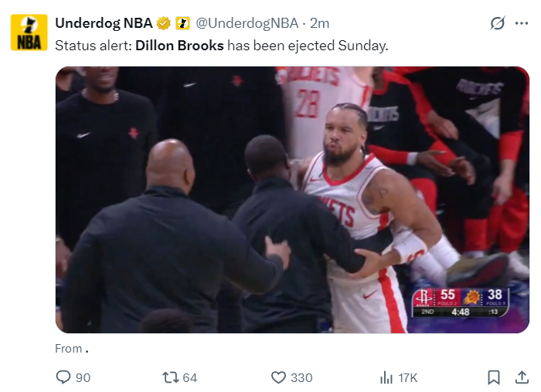Click the 64 reposts count
Image resolution: width=541 pixels, height=392 pixels.
[x=189, y=377]
